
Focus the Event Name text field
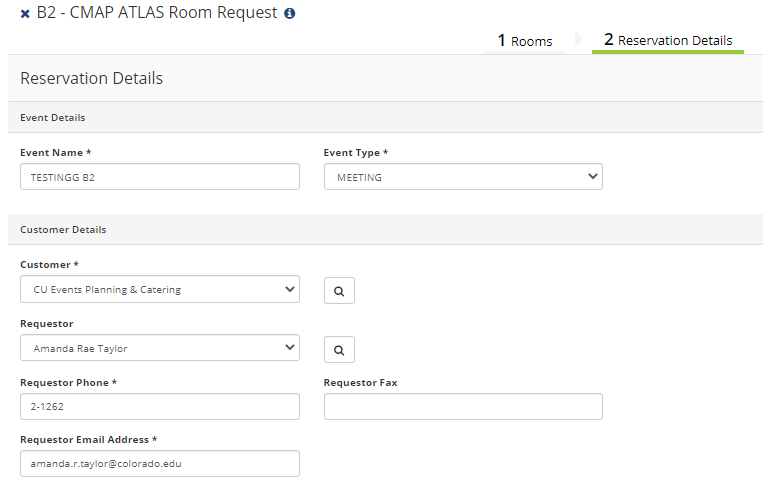click(160, 177)
